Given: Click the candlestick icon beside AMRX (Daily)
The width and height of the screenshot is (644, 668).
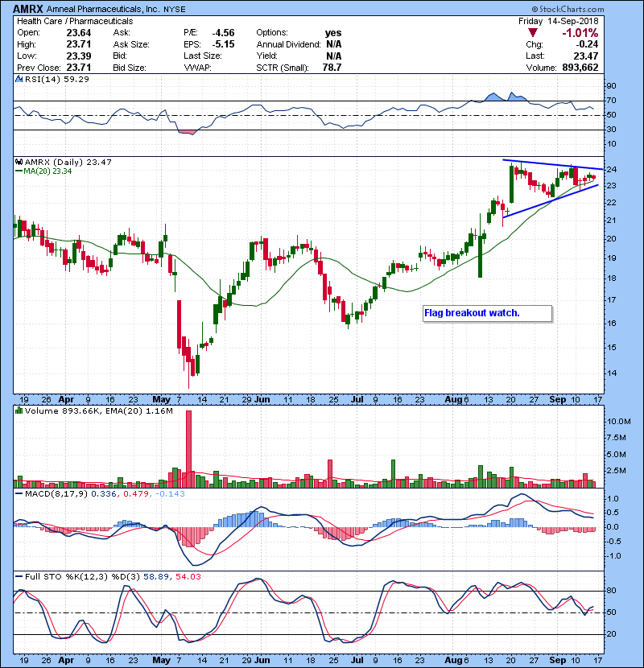Looking at the screenshot, I should (x=19, y=162).
